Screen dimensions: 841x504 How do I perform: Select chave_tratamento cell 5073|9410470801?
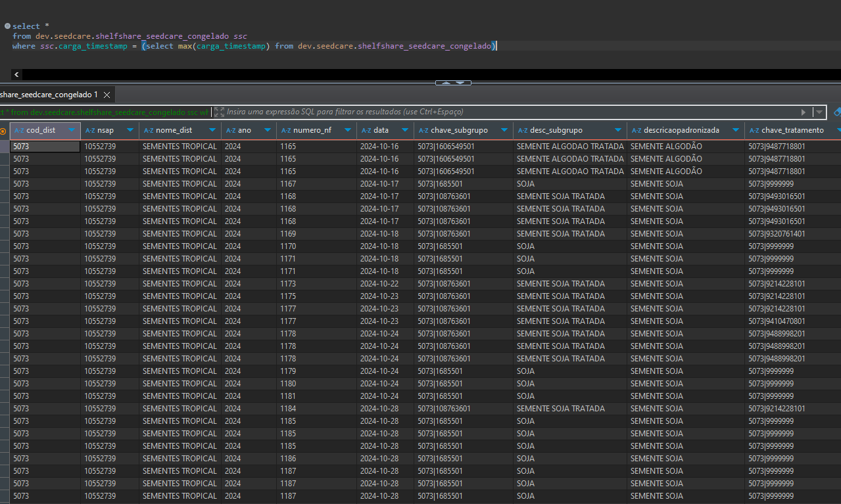[793, 321]
